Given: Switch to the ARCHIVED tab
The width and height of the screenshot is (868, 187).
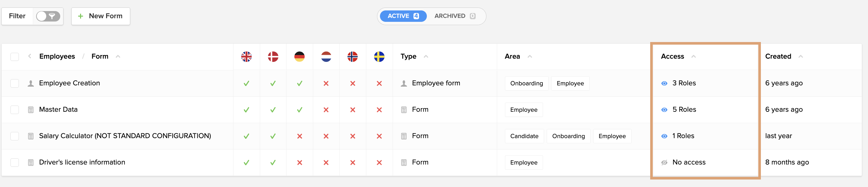Looking at the screenshot, I should 455,16.
